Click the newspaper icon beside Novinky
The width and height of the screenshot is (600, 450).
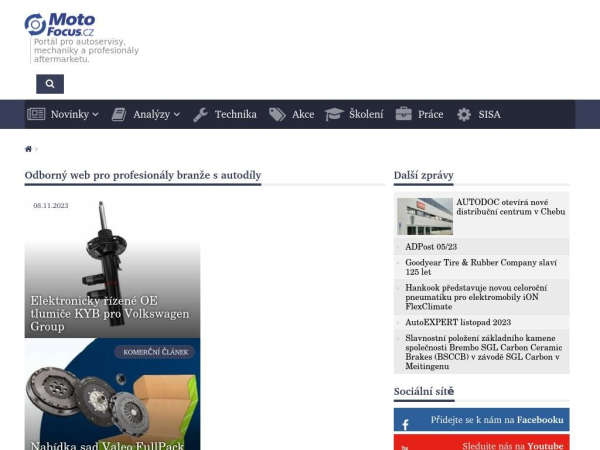[36, 114]
